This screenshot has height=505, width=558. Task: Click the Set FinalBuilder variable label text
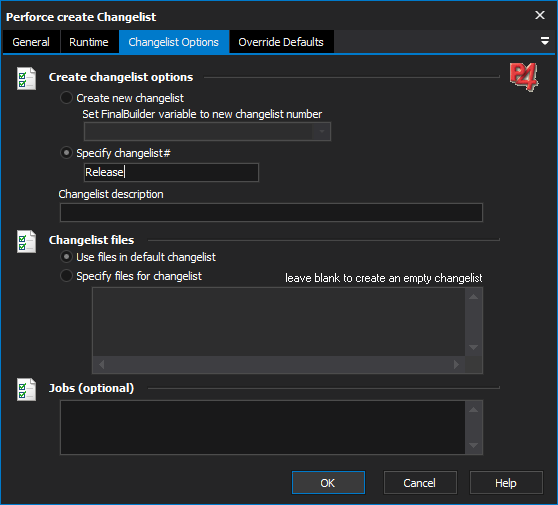tap(202, 114)
